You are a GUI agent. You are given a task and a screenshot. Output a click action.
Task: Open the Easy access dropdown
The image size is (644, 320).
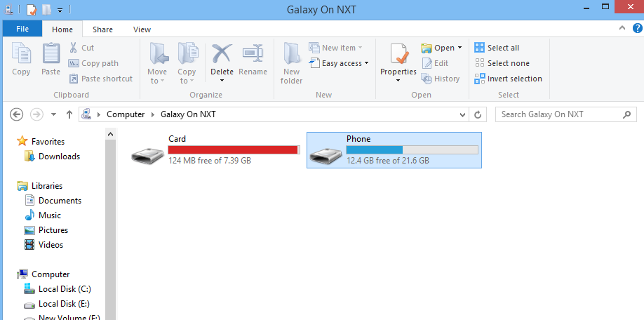pos(339,63)
